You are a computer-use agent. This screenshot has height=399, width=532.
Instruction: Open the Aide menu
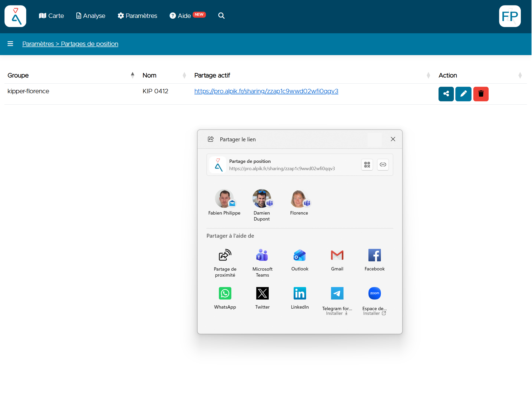tap(187, 16)
